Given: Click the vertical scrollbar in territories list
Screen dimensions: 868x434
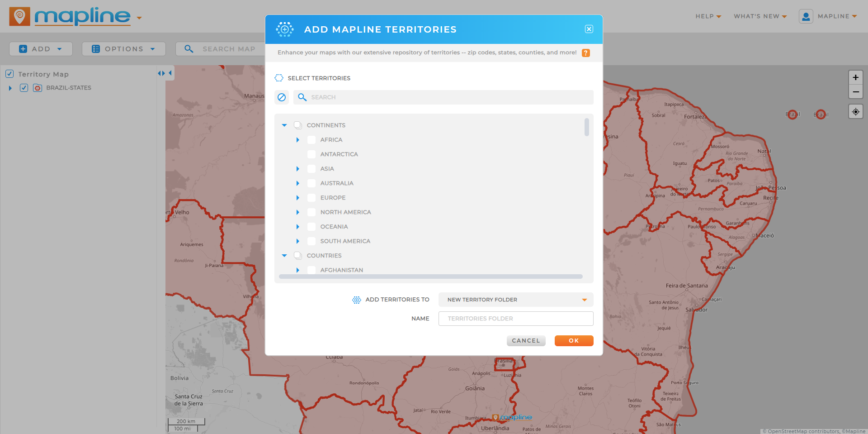Looking at the screenshot, I should click(x=586, y=127).
